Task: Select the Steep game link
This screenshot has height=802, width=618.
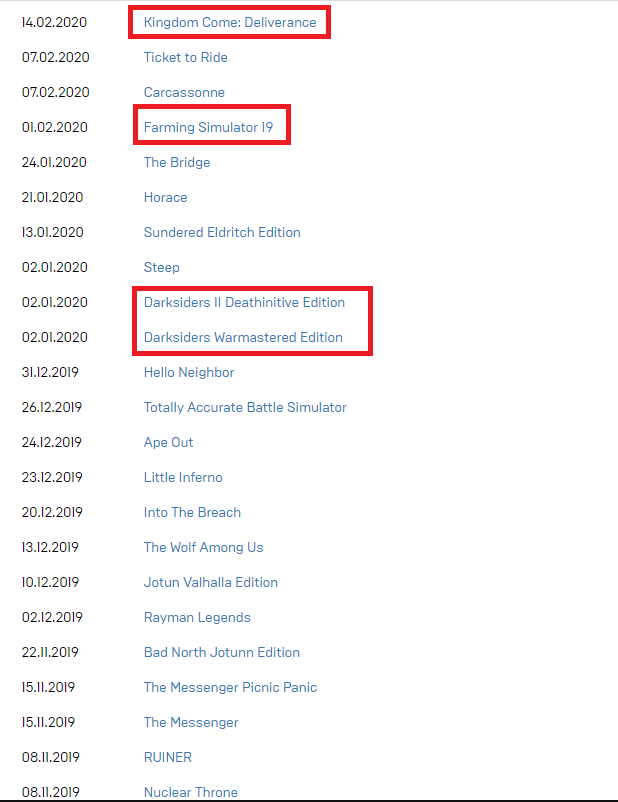Action: [x=161, y=268]
